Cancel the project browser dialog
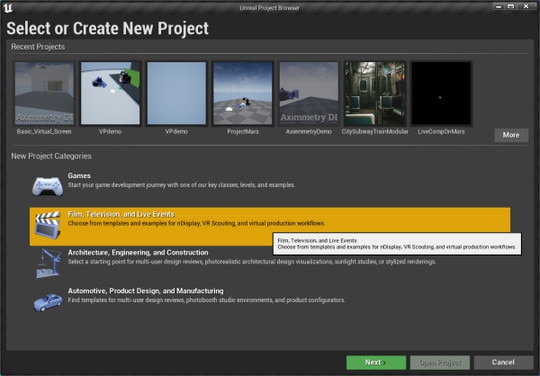Screen dimensions: 540x376 [x=503, y=363]
